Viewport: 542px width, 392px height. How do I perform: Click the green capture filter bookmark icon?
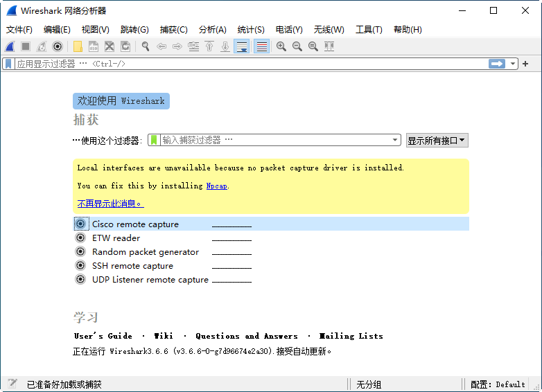click(154, 140)
